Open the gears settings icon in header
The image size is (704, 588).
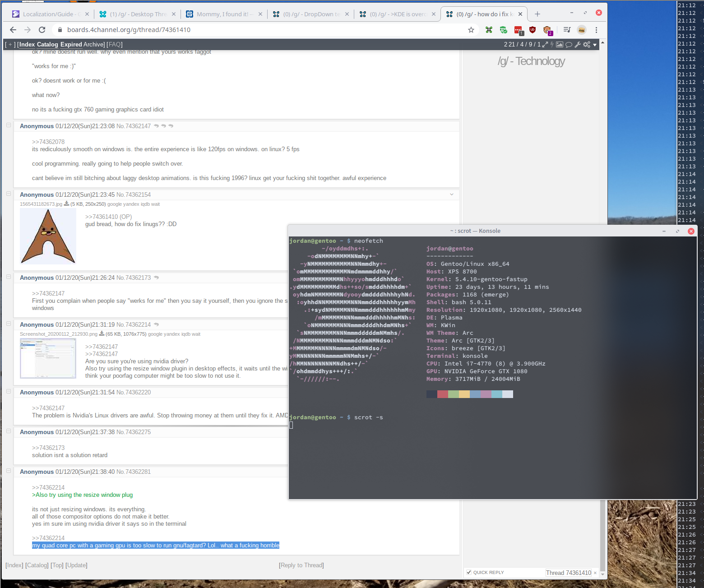587,44
